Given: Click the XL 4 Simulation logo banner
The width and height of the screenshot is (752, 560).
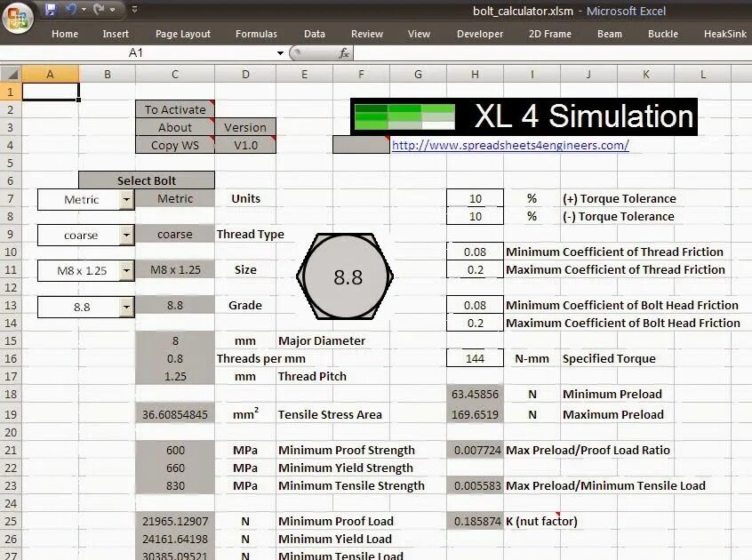Looking at the screenshot, I should (x=524, y=116).
